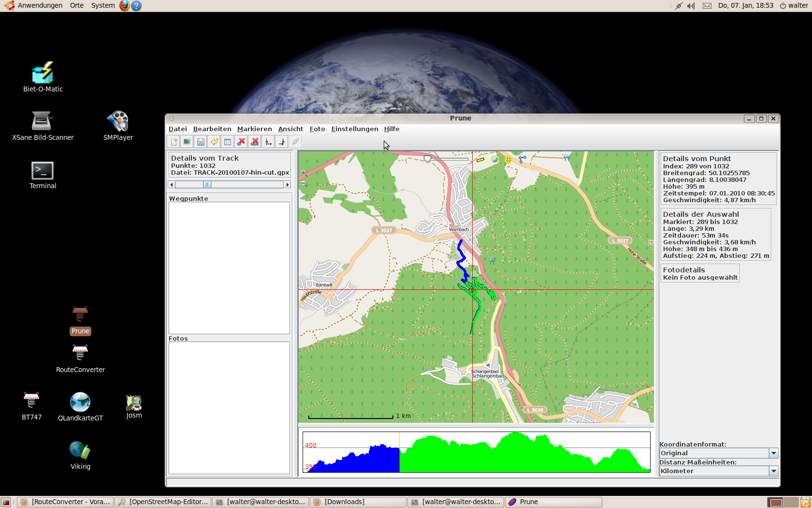Open the Koordinatenformat dropdown
The image size is (812, 508).
pos(773,453)
